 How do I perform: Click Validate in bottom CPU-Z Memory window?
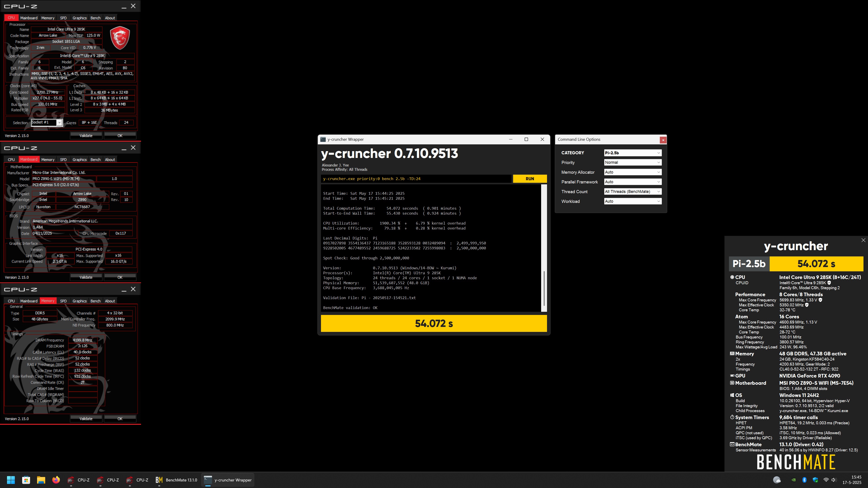[86, 419]
